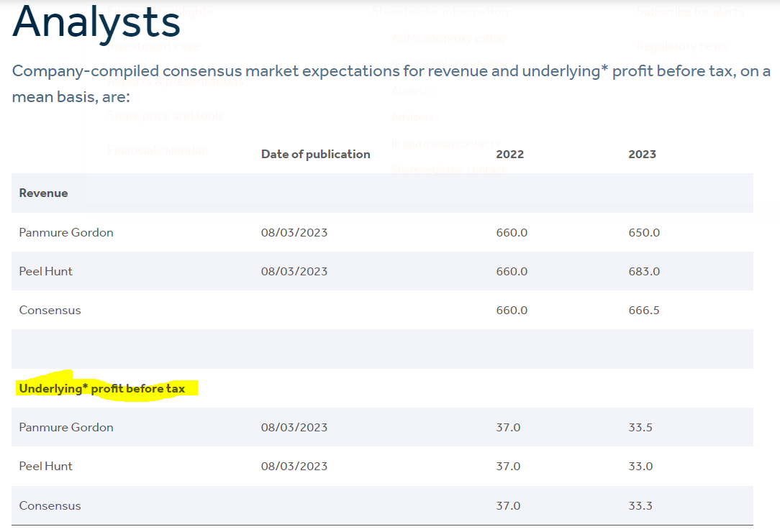Click Peel Hunt 2022 profit value 37.0
This screenshot has width=780, height=532.
[x=508, y=466]
